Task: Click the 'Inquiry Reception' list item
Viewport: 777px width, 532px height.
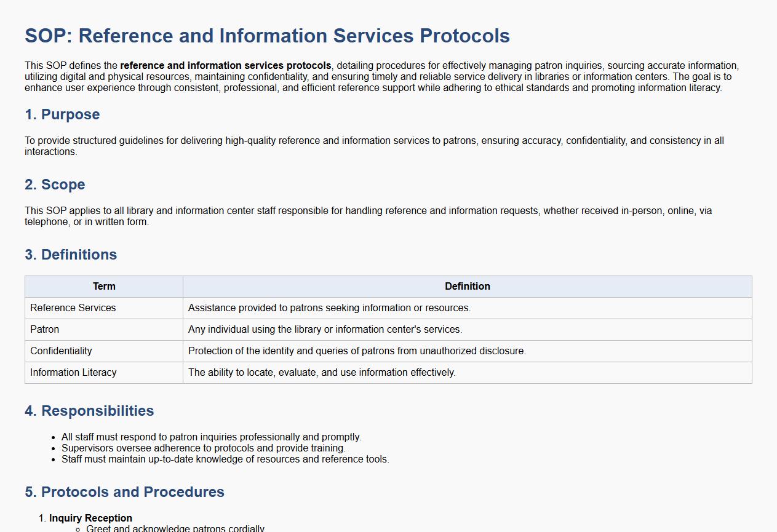Action: 90,518
